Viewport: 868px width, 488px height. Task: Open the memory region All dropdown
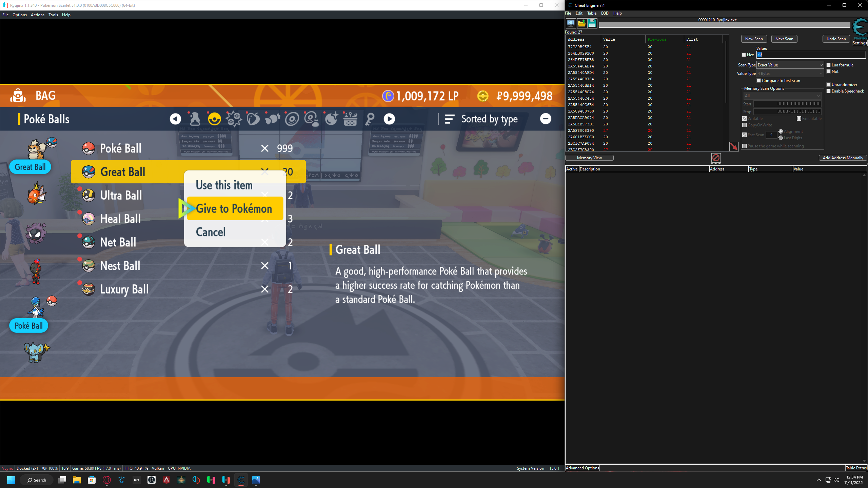pos(782,96)
